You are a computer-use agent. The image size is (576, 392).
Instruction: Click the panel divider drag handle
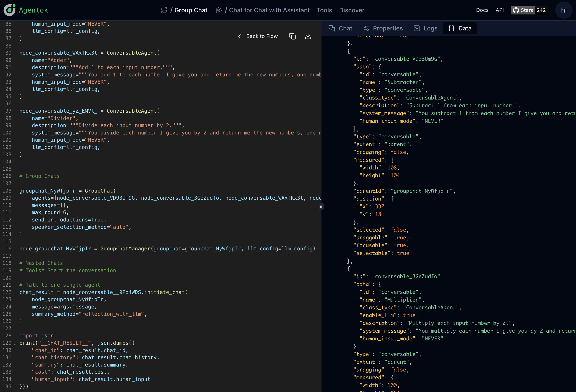click(321, 206)
